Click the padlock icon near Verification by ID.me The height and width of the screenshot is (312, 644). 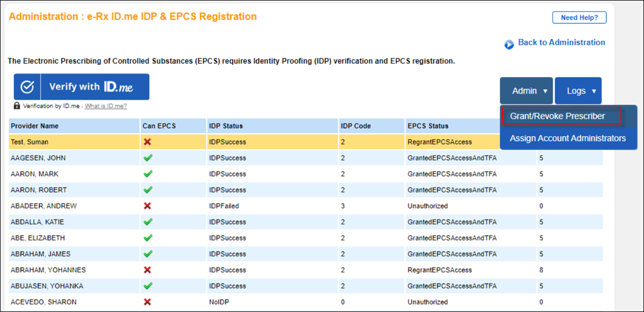[17, 106]
